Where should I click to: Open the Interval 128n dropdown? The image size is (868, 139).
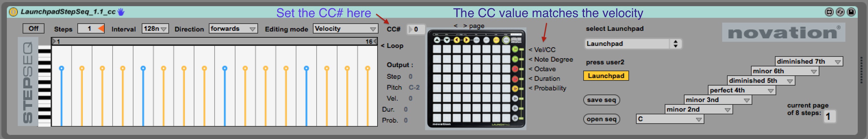(x=155, y=29)
